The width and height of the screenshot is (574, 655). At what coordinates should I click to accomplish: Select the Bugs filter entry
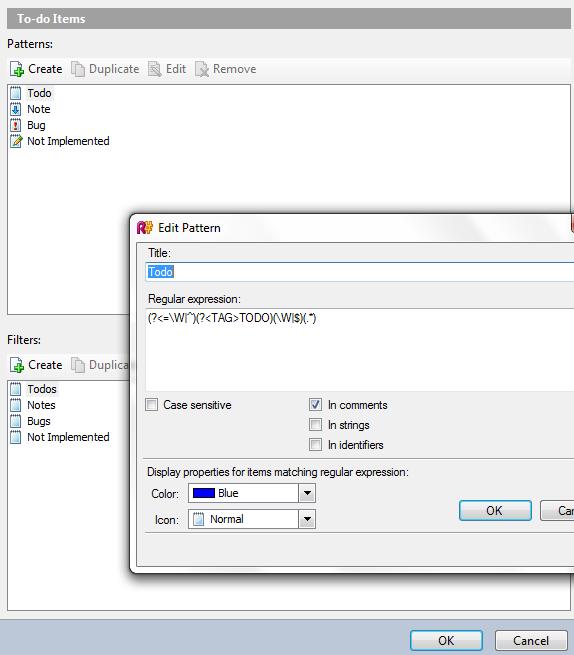pyautogui.click(x=39, y=421)
